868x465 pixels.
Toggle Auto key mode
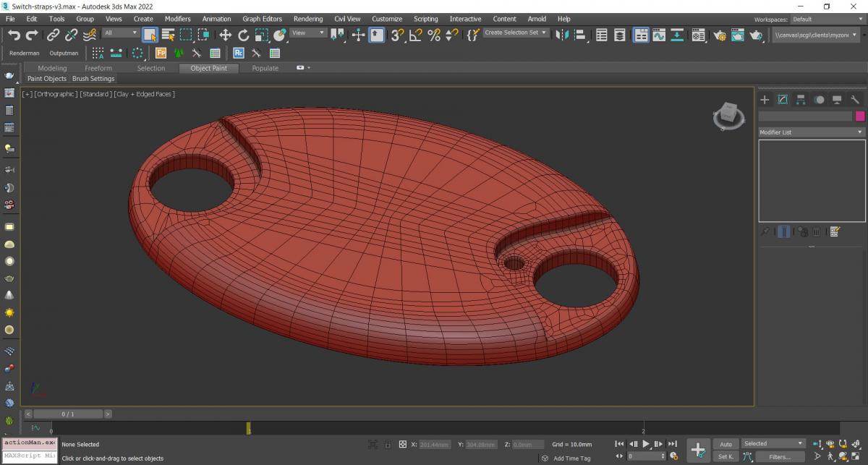[726, 443]
